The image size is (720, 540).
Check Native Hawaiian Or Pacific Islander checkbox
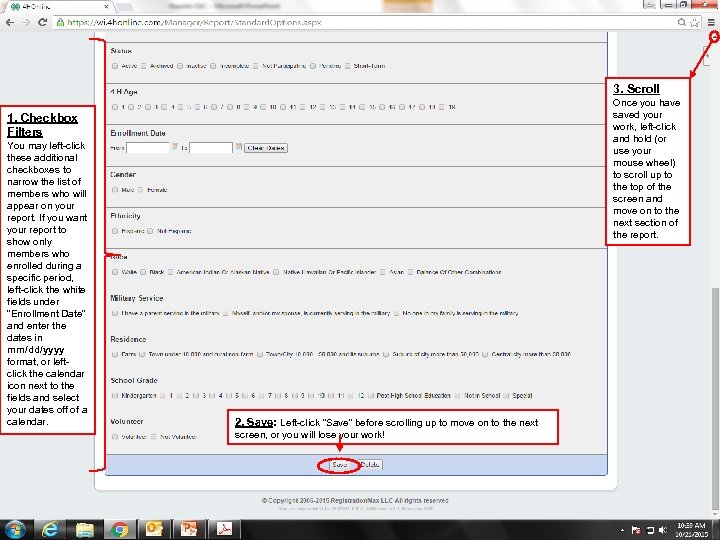(276, 272)
